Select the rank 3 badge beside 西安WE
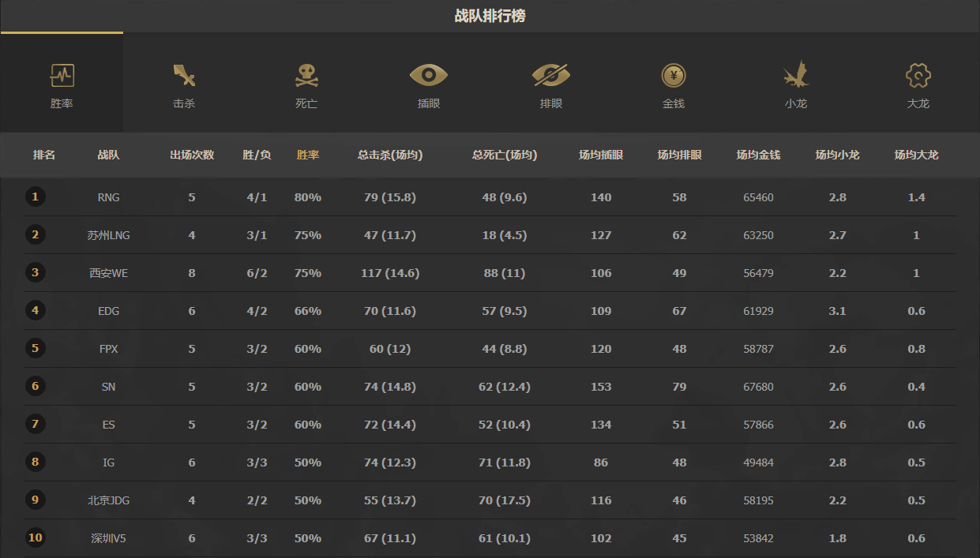Screen dimensions: 980x558 click(35, 272)
